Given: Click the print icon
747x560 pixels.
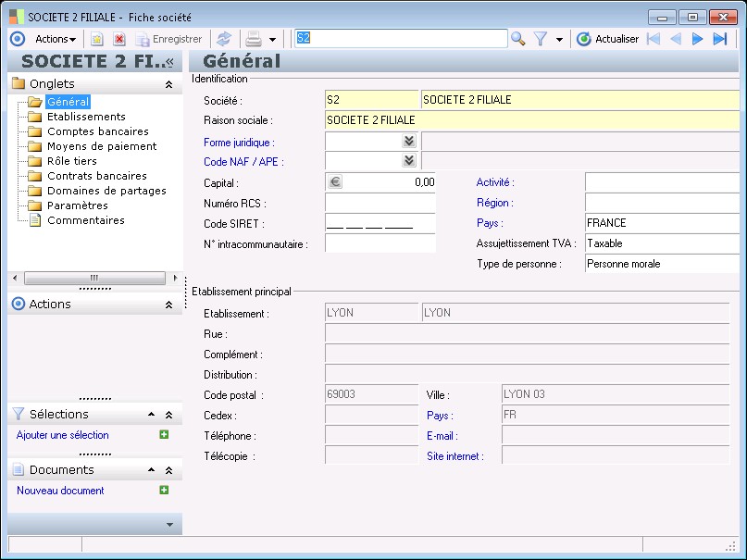Looking at the screenshot, I should tap(253, 39).
